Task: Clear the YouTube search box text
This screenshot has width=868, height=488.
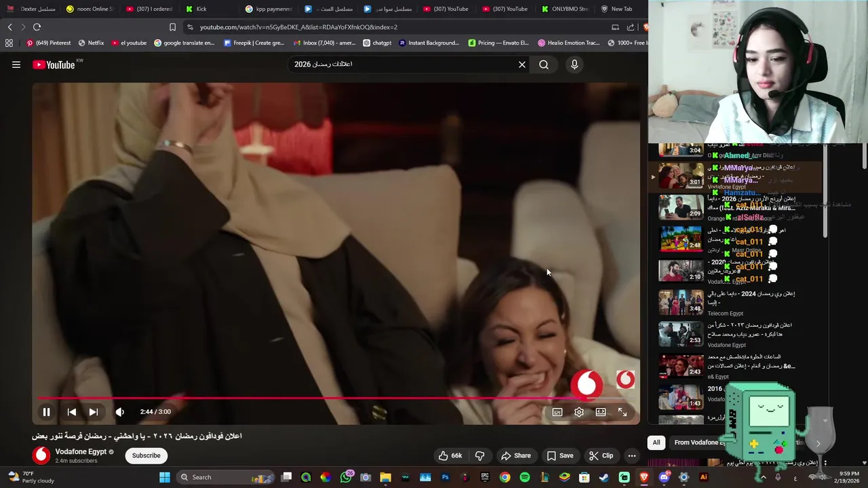Action: 522,64
